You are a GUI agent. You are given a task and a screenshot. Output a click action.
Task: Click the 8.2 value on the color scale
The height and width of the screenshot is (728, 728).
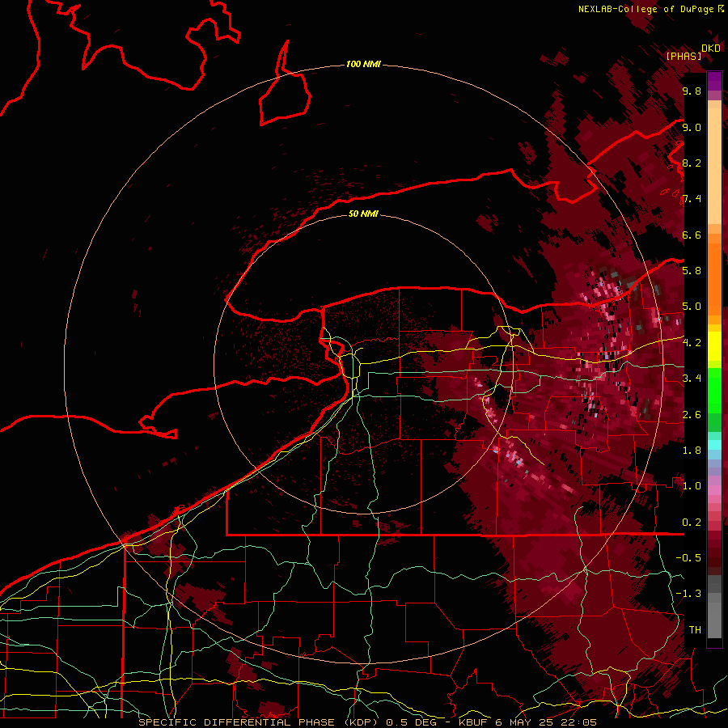click(x=692, y=163)
